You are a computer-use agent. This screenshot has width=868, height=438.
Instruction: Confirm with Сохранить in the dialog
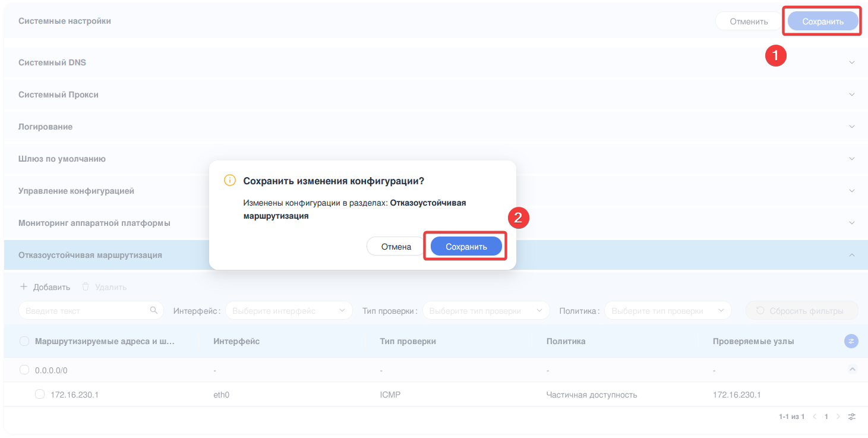[466, 247]
